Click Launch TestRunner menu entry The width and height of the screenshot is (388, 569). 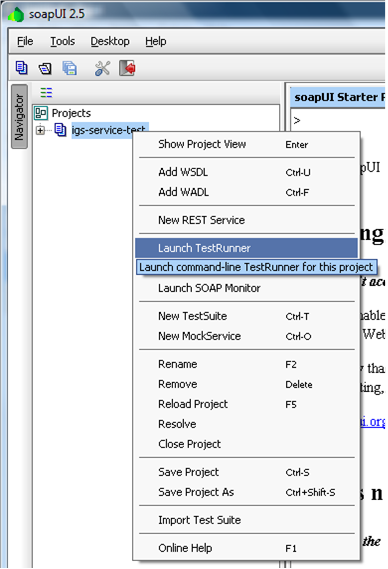pyautogui.click(x=246, y=248)
